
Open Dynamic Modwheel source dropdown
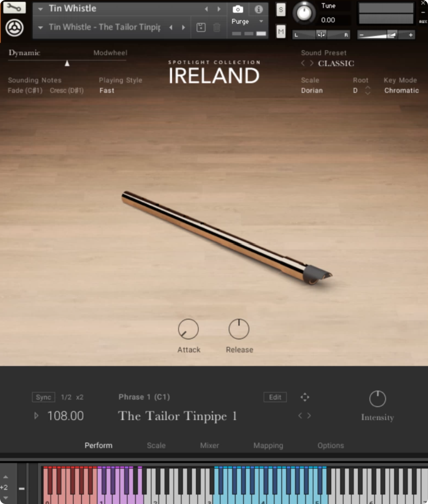click(x=110, y=53)
